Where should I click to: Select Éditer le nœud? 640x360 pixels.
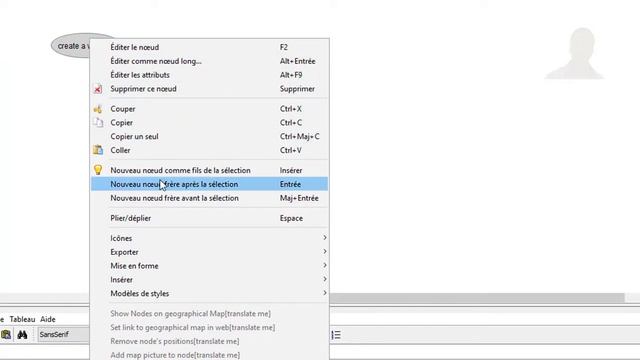[209, 47]
